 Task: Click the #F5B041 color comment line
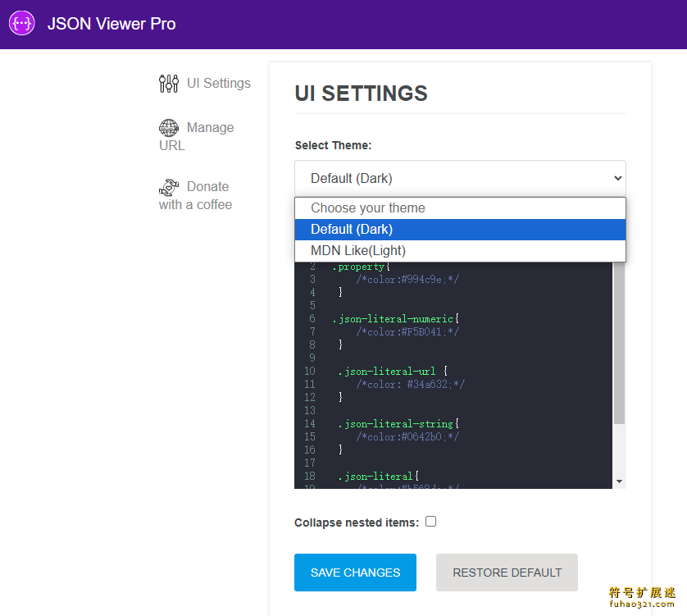coord(407,332)
